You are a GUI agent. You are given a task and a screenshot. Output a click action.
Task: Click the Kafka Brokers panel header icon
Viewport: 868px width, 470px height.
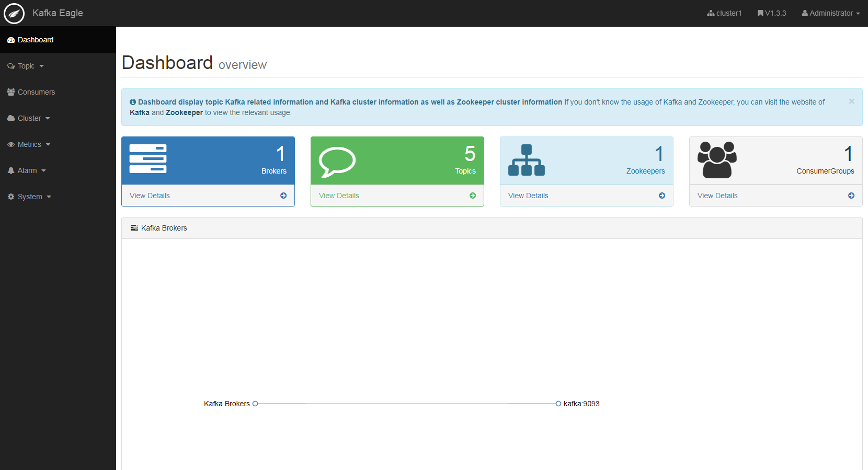[134, 228]
